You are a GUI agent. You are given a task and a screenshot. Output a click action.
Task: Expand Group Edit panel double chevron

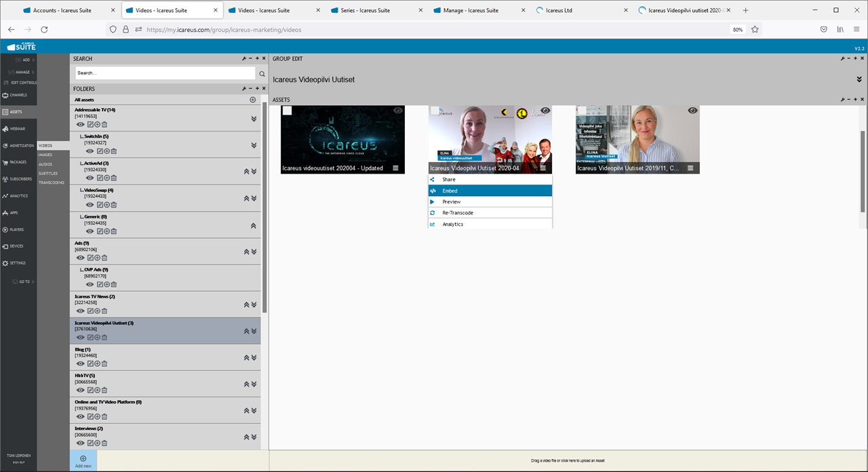[859, 79]
